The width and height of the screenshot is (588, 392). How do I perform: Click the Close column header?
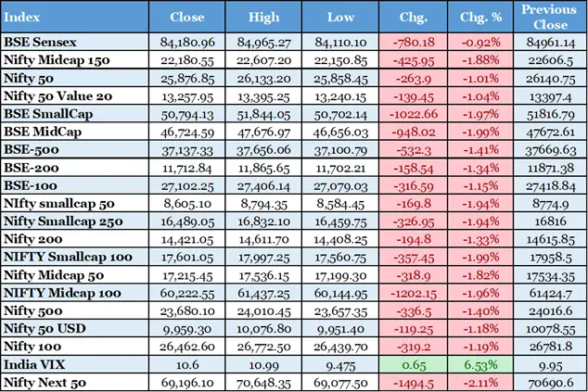(188, 17)
